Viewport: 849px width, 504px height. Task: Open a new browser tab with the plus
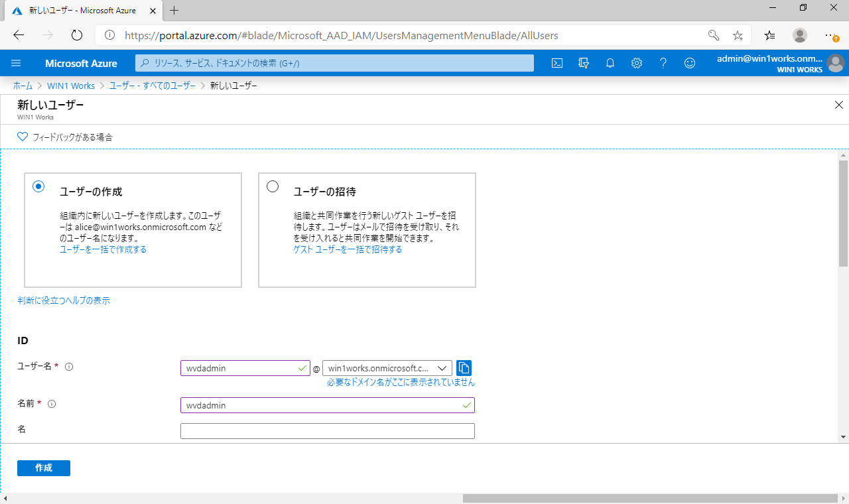174,11
